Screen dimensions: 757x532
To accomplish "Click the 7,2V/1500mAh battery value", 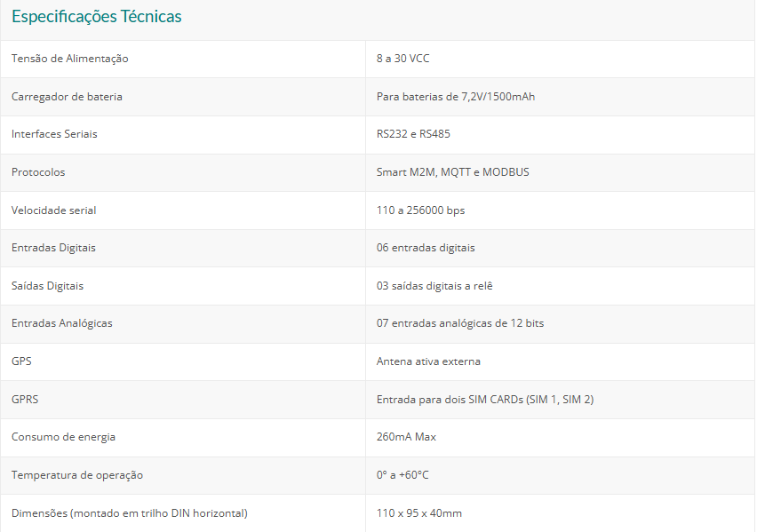I will 456,97.
